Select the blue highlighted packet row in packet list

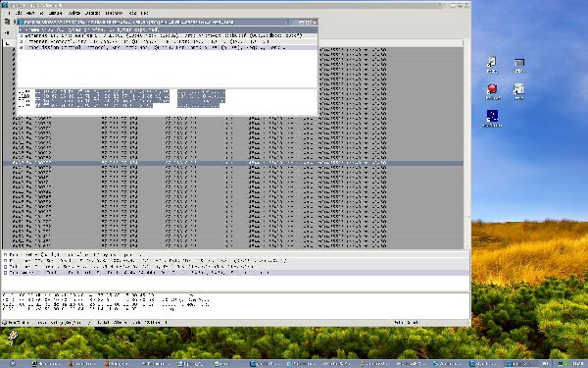point(233,163)
